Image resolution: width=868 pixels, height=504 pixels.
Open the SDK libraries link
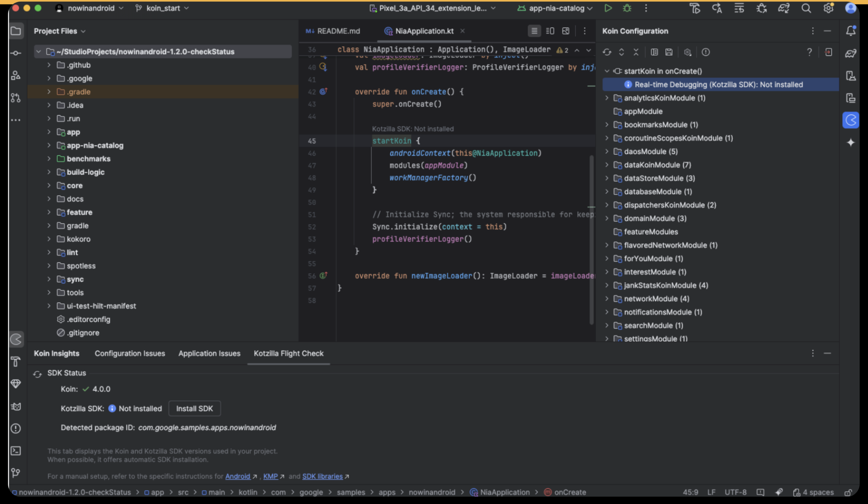click(x=323, y=476)
